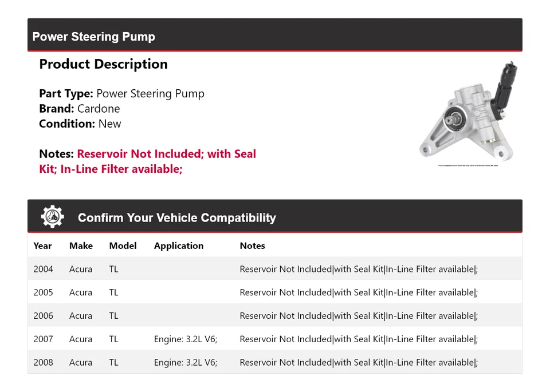Viewport: 550px width, 392px height.
Task: Select the Make column header
Action: click(x=81, y=246)
